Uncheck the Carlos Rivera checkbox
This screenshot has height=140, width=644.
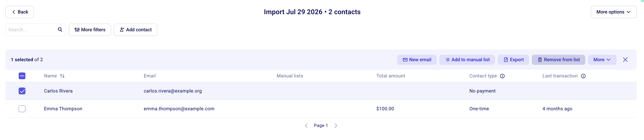(x=22, y=91)
